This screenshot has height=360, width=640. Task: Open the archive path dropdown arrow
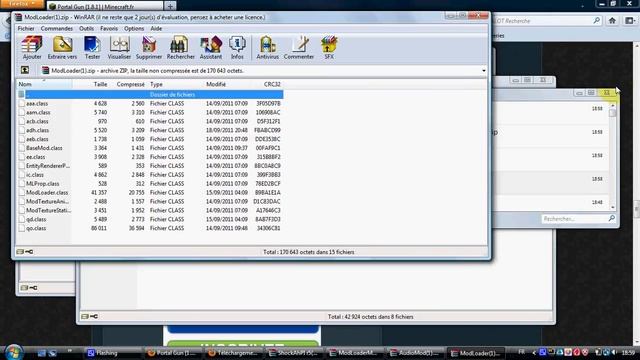(x=484, y=71)
